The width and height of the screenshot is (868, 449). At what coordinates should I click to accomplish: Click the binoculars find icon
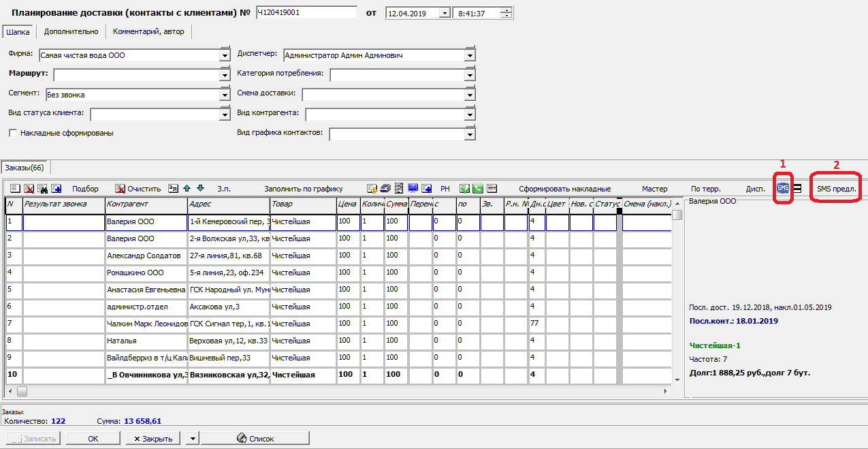[42, 189]
